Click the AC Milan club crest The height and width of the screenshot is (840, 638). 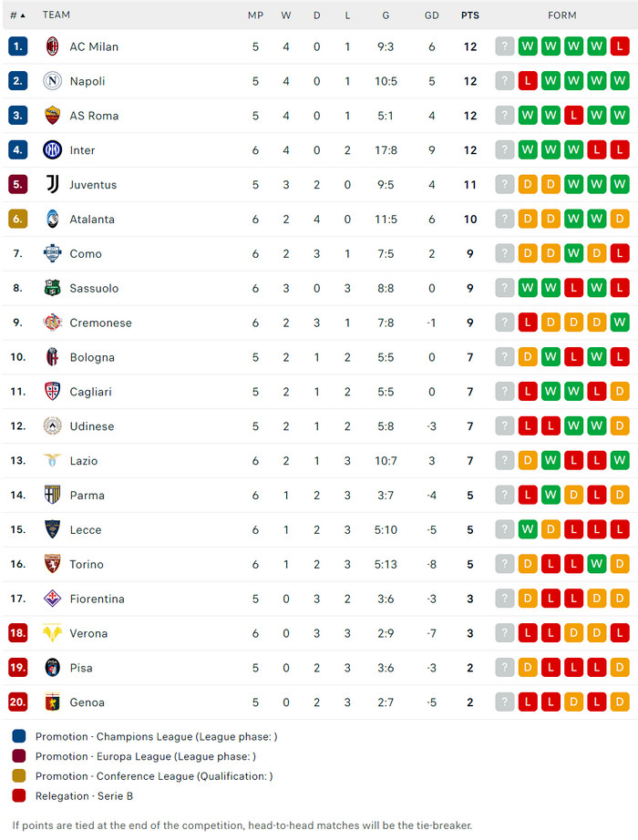click(53, 46)
